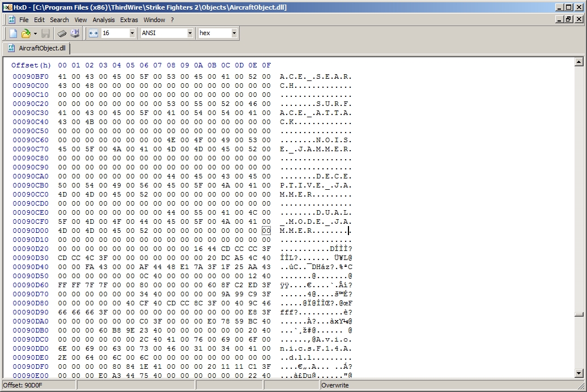Maximize the HxD main window
The width and height of the screenshot is (587, 392).
[569, 7]
